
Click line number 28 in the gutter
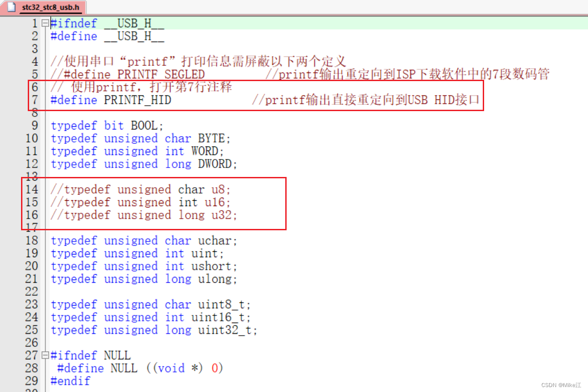pos(32,368)
